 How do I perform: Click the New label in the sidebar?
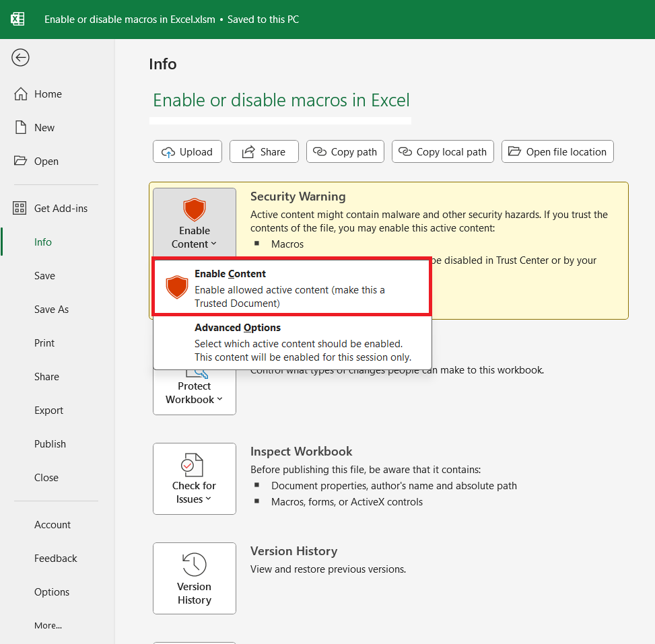tap(44, 128)
